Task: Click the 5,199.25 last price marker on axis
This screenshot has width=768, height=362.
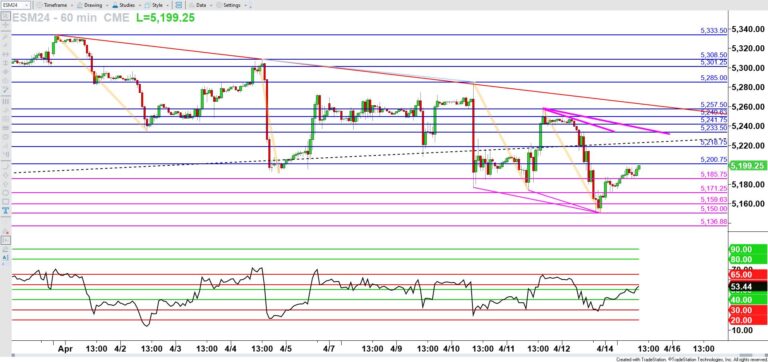Action: pyautogui.click(x=748, y=166)
